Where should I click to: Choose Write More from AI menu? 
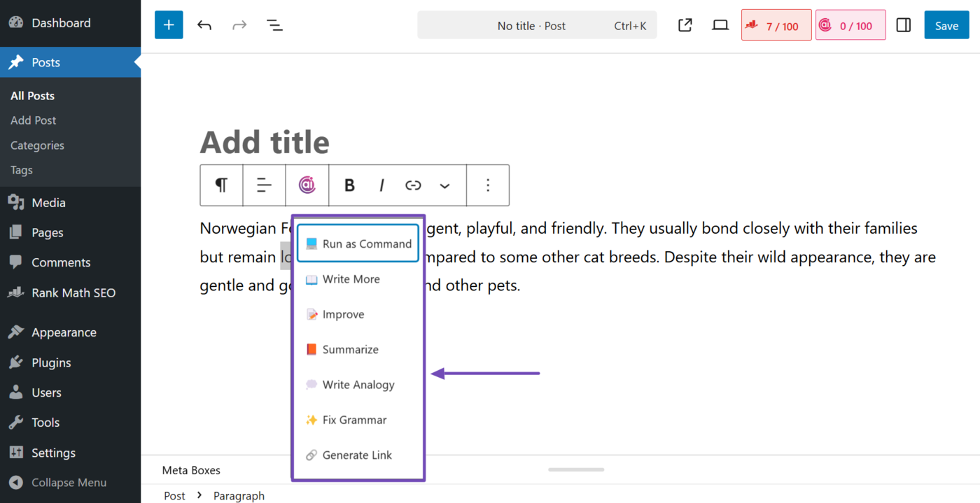[358, 279]
